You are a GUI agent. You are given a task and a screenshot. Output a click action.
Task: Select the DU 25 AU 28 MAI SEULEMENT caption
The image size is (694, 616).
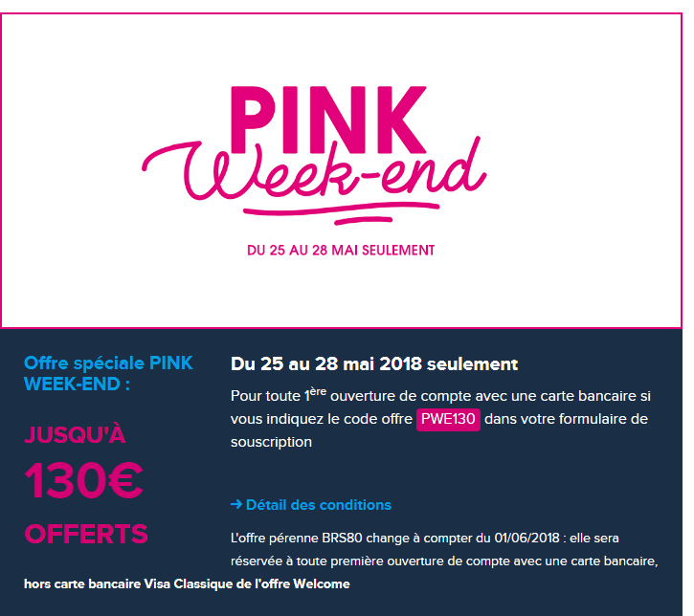click(341, 251)
